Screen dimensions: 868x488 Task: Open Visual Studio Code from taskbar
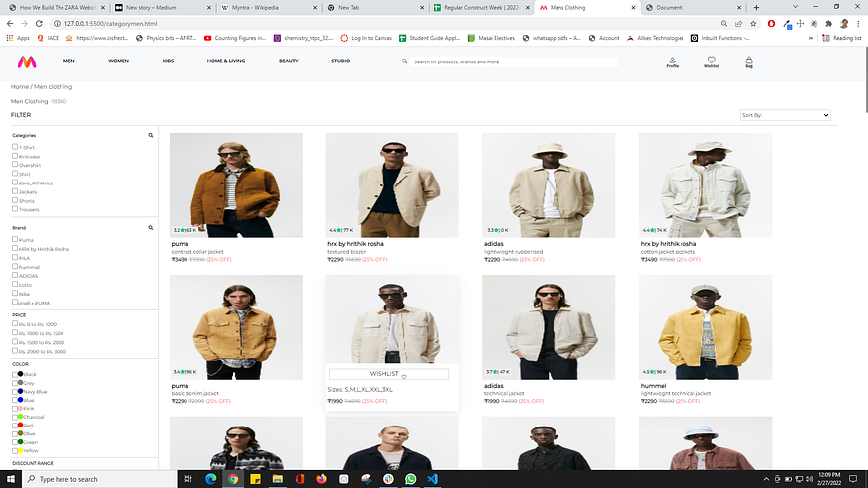[433, 479]
